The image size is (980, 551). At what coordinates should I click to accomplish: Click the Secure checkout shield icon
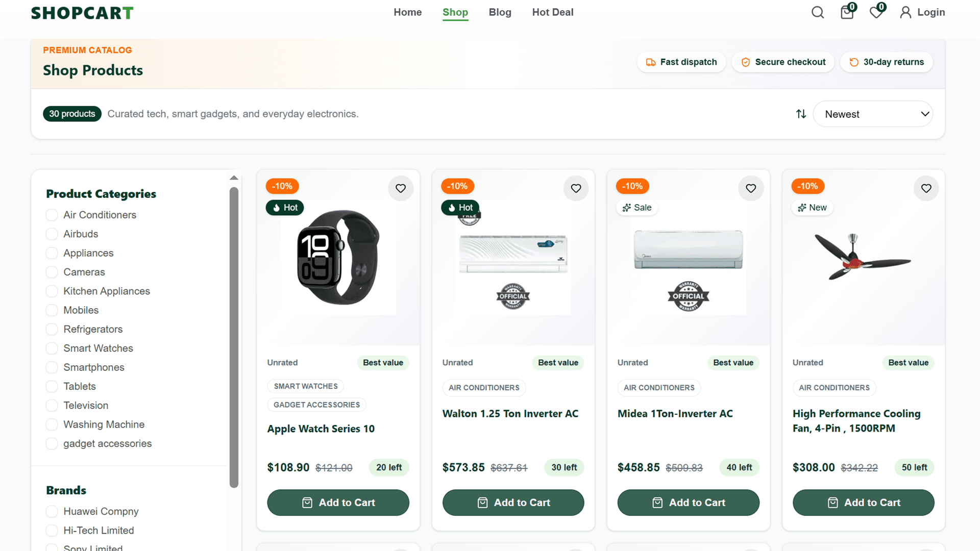point(746,62)
